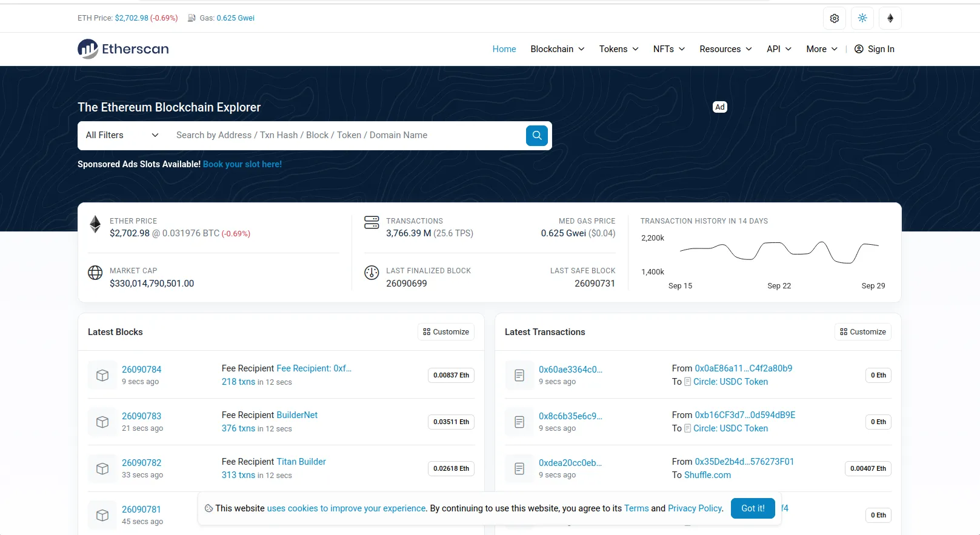Click the Ethereum network diamond icon
980x535 pixels.
890,18
